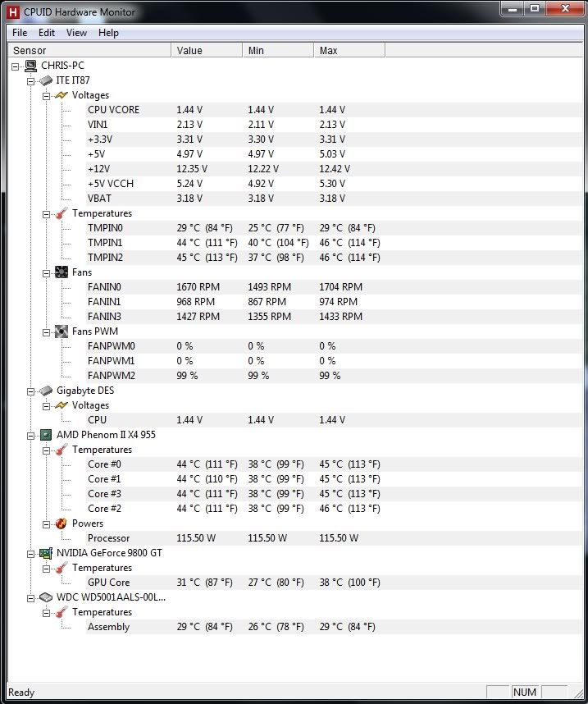Viewport: 588px width, 704px height.
Task: Click the Max column header
Action: 327,50
